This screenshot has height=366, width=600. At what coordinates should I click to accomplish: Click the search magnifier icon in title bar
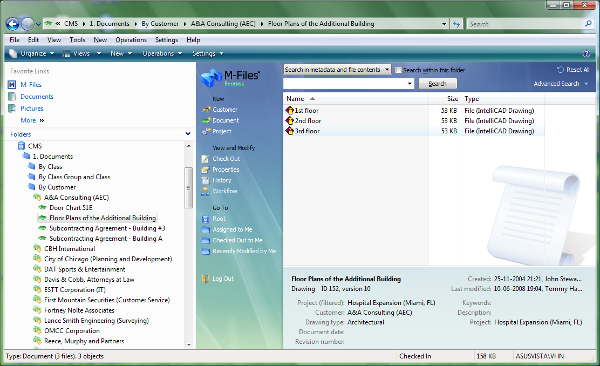pos(588,24)
